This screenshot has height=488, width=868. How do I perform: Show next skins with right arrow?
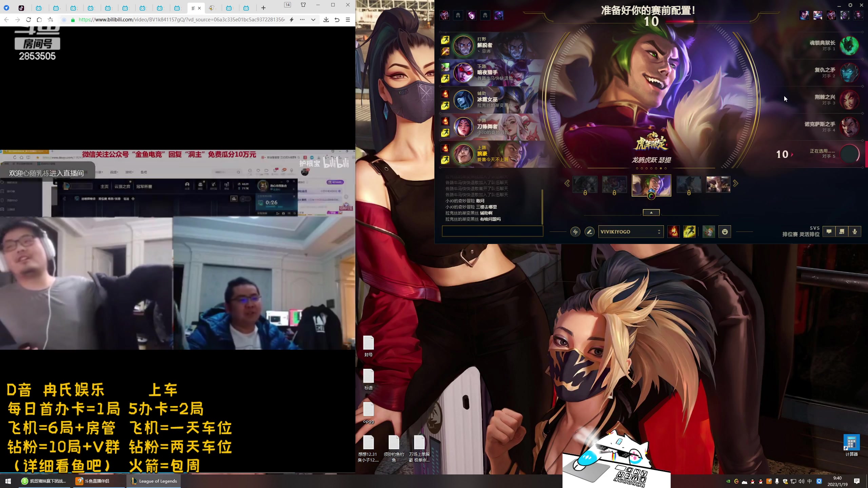pos(735,183)
